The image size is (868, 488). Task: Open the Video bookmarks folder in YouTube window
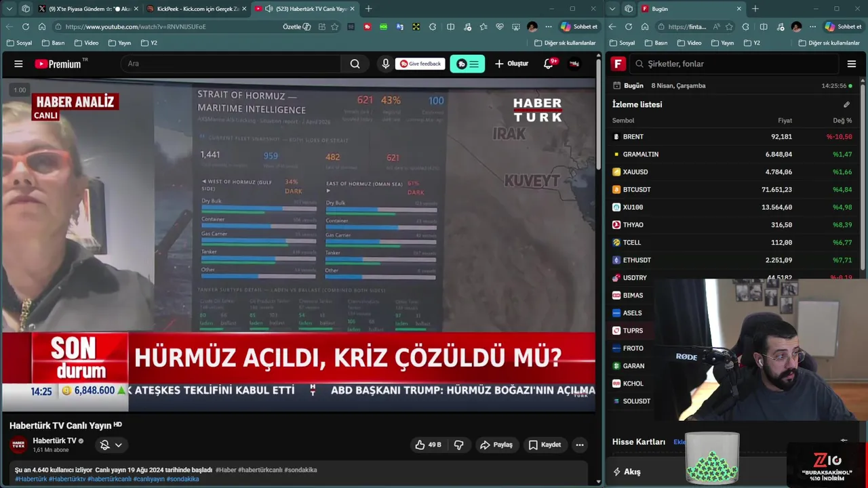86,43
